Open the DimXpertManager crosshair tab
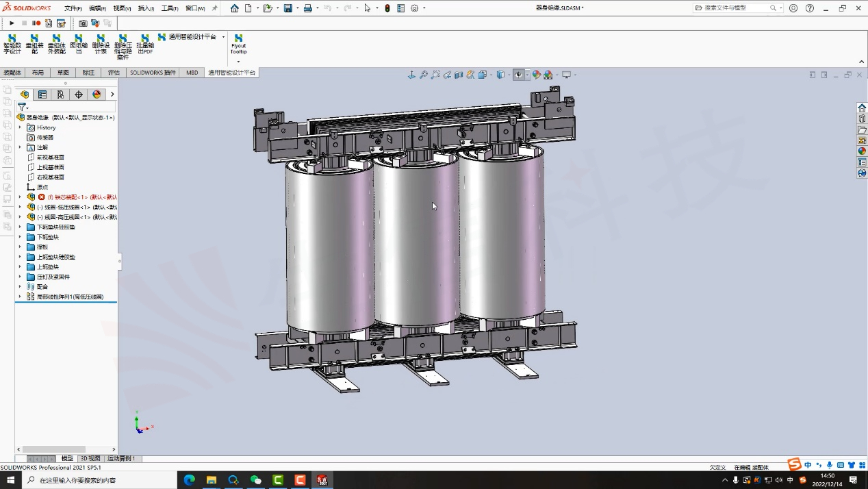868x489 pixels. pyautogui.click(x=79, y=95)
